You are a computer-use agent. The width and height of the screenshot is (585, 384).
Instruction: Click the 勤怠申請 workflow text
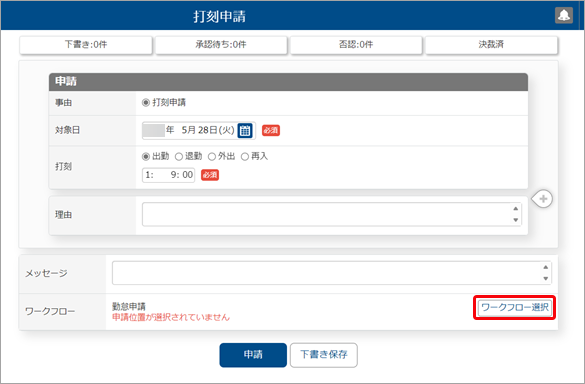(129, 307)
